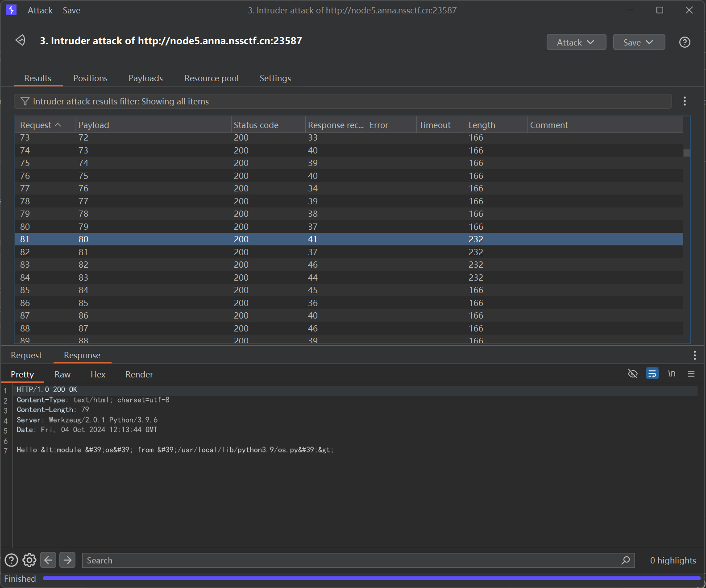Open Save menu in title bar
This screenshot has width=706, height=588.
(x=71, y=10)
